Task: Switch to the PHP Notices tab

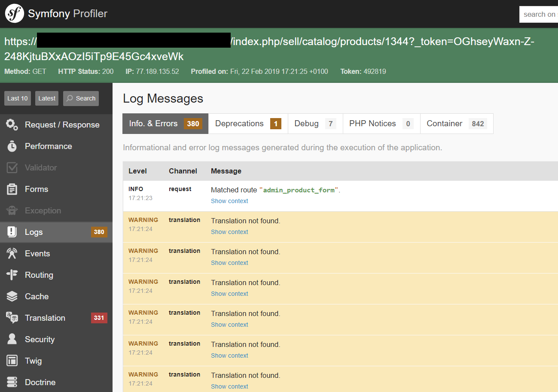Action: click(381, 124)
